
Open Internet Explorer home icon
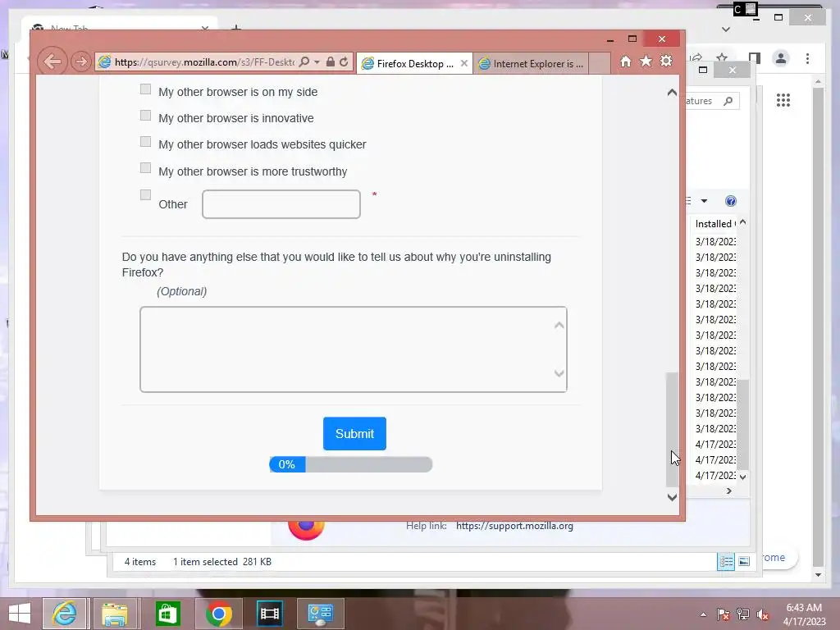pyautogui.click(x=625, y=62)
